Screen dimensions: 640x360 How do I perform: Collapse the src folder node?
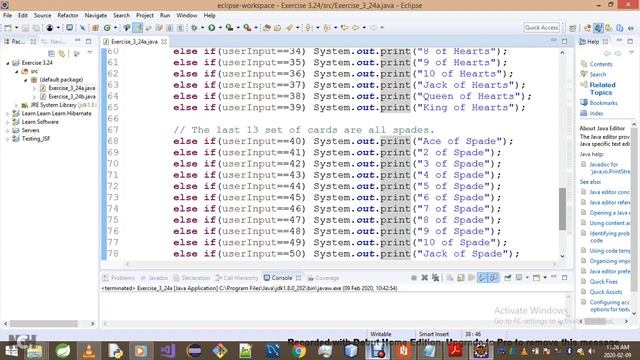click(17, 71)
